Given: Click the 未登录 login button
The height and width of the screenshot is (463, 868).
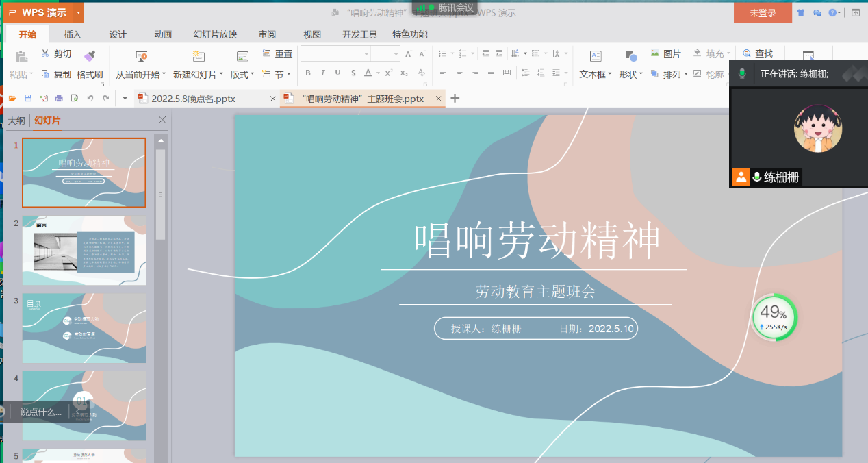Looking at the screenshot, I should 763,13.
